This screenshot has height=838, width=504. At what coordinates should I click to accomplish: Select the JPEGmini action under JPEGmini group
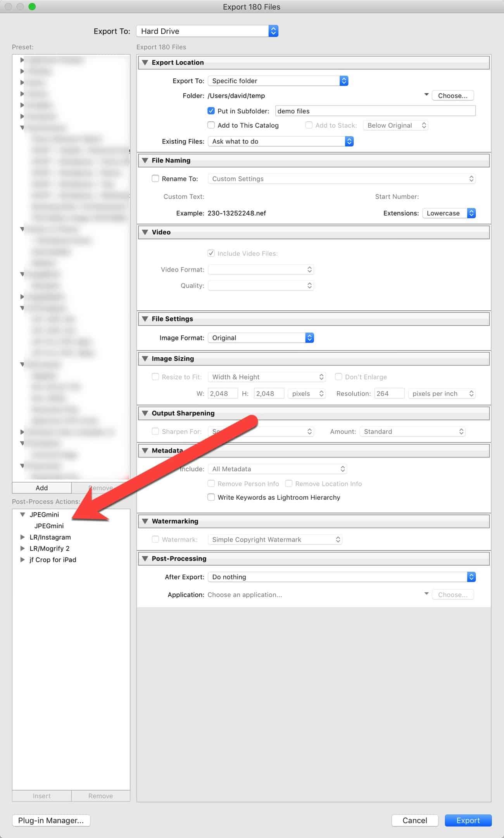(49, 526)
